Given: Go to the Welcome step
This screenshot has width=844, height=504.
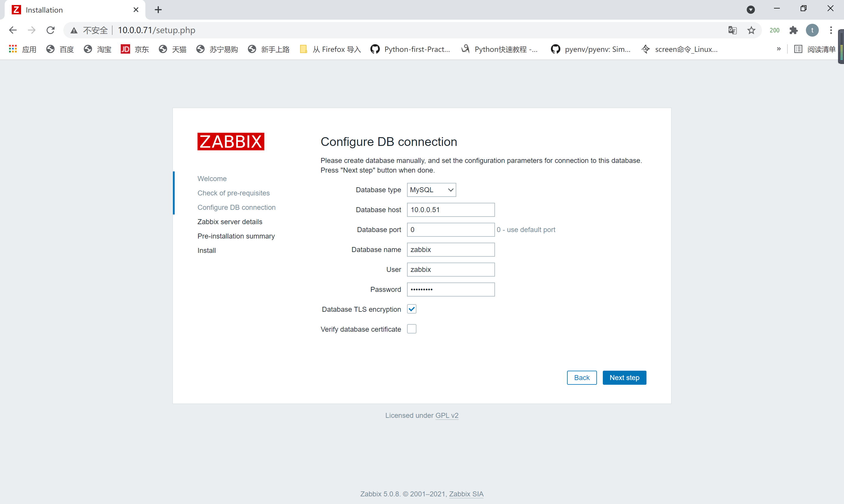Looking at the screenshot, I should tap(212, 179).
